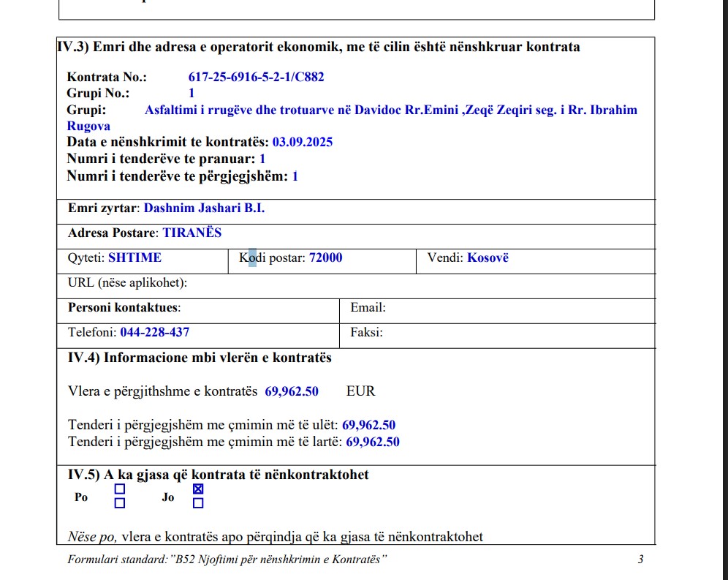Viewport: 728px width, 580px height.
Task: Click the 'Po' option label
Action: pos(81,497)
